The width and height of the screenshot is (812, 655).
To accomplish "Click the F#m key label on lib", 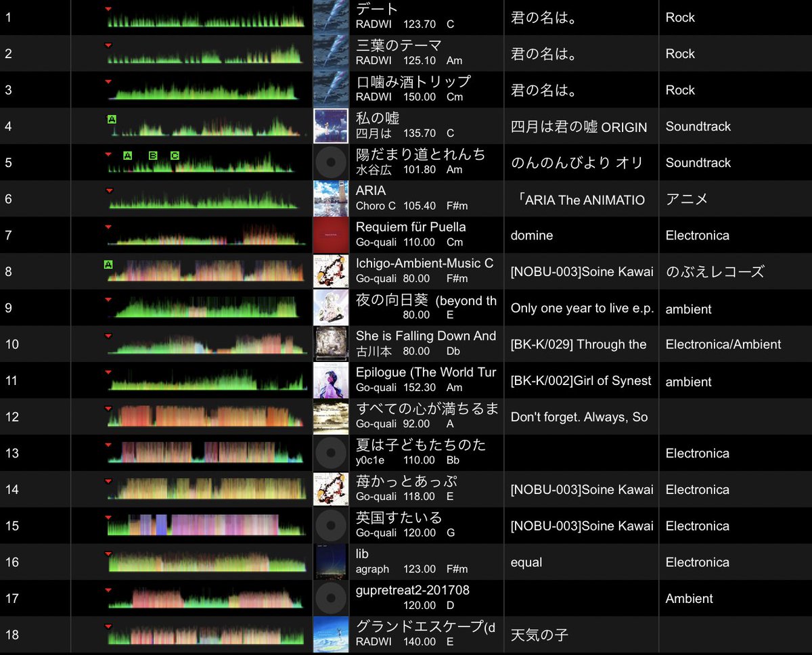I will coord(457,569).
